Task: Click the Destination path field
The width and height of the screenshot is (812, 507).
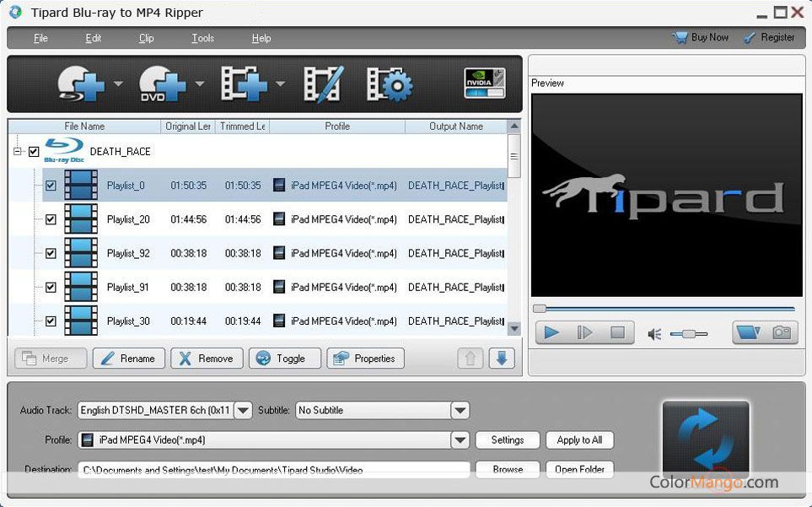Action: [x=274, y=470]
